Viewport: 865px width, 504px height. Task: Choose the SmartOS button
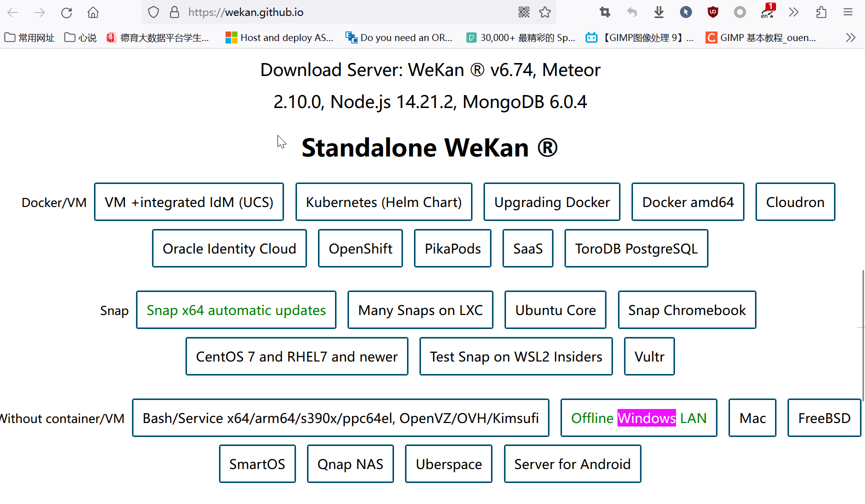coord(257,464)
